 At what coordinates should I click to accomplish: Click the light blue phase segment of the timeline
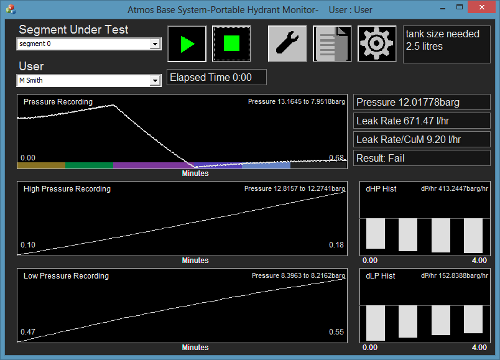coord(266,165)
